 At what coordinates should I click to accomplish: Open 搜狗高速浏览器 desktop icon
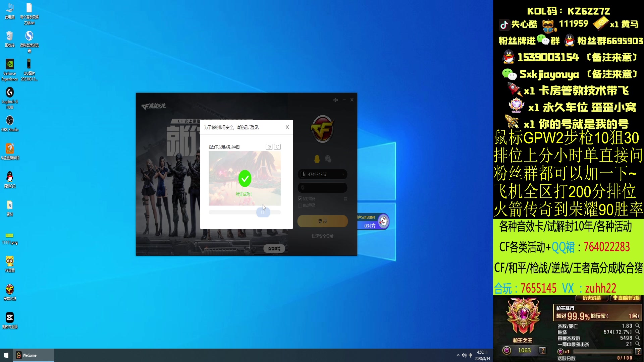[29, 42]
